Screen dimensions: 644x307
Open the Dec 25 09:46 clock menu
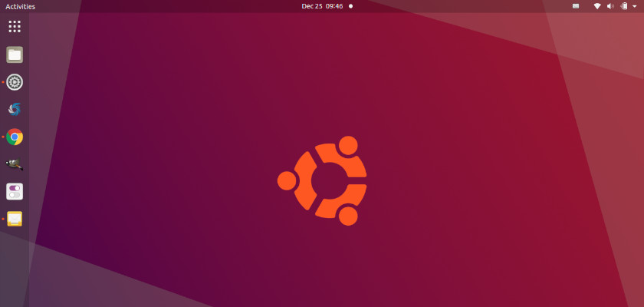click(x=323, y=6)
